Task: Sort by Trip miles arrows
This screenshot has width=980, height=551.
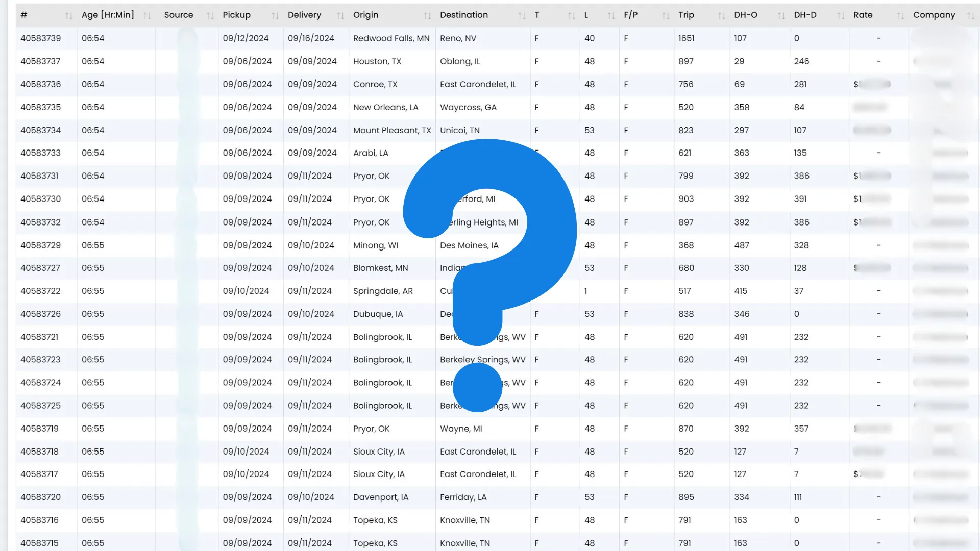Action: pyautogui.click(x=721, y=16)
